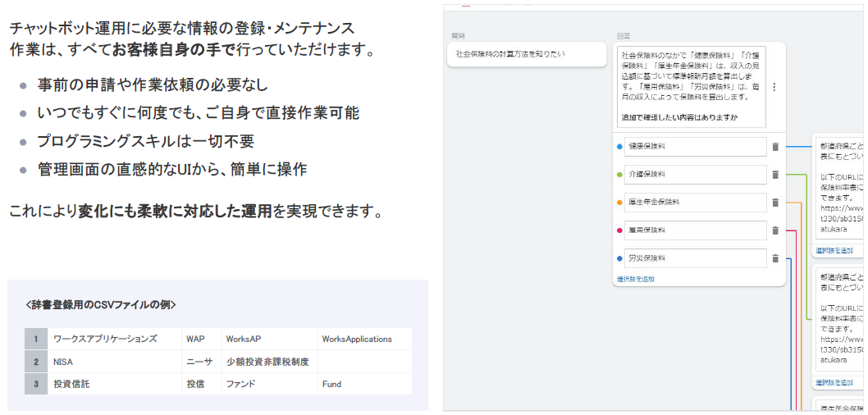Delete the 介護保険料 option with its trash icon
The height and width of the screenshot is (415, 868).
click(x=775, y=175)
